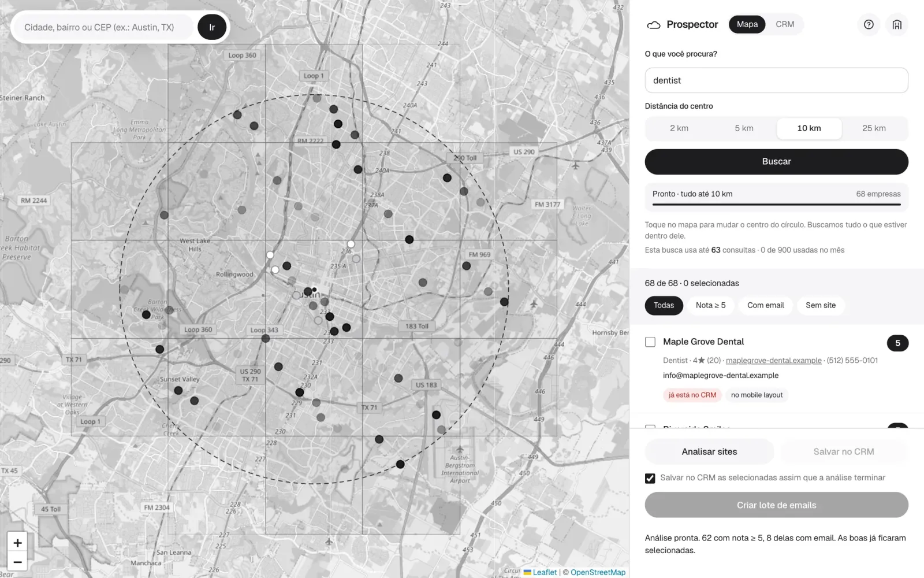924x578 pixels.
Task: Select the 2 km distance option
Action: [679, 128]
